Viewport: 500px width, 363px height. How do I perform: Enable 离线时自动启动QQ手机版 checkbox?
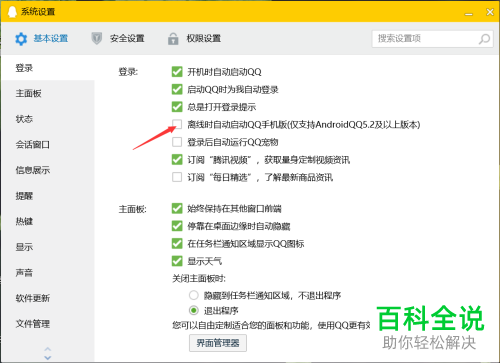[177, 125]
